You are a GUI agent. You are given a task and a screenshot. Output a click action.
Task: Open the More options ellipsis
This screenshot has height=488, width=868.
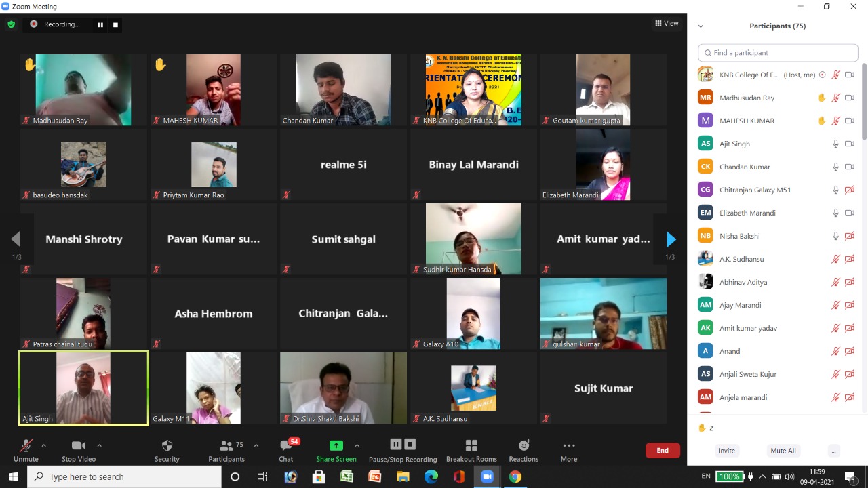tap(569, 445)
